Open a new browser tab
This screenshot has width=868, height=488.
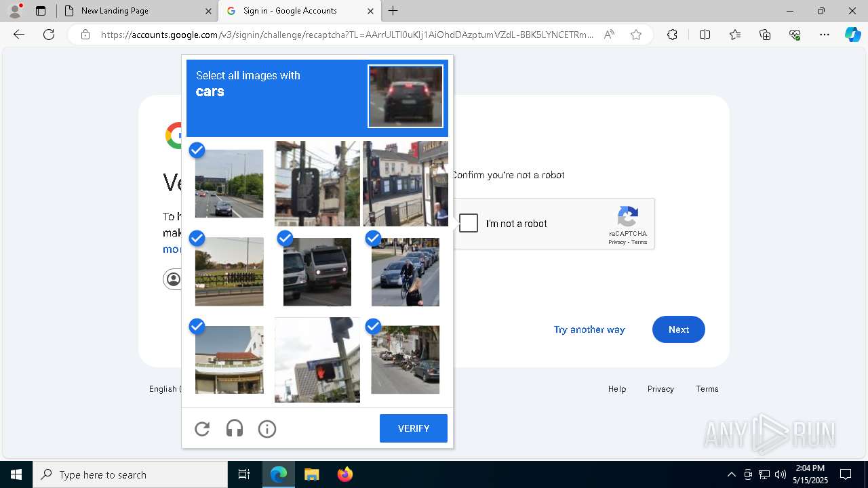(x=393, y=11)
